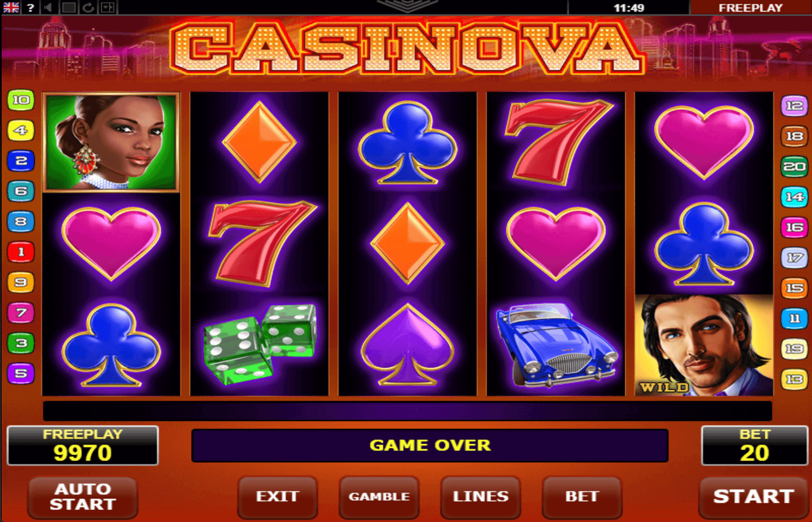Open the help question mark icon

pos(30,8)
